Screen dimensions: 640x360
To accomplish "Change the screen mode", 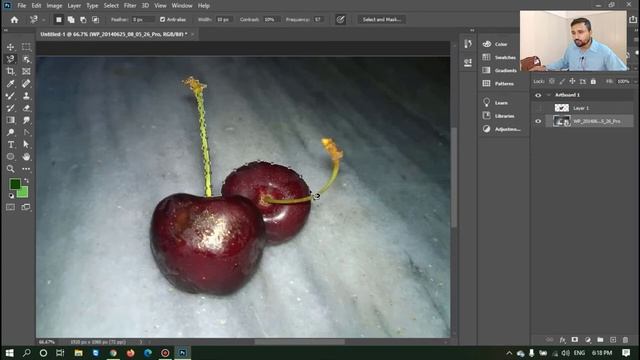I will coord(26,207).
